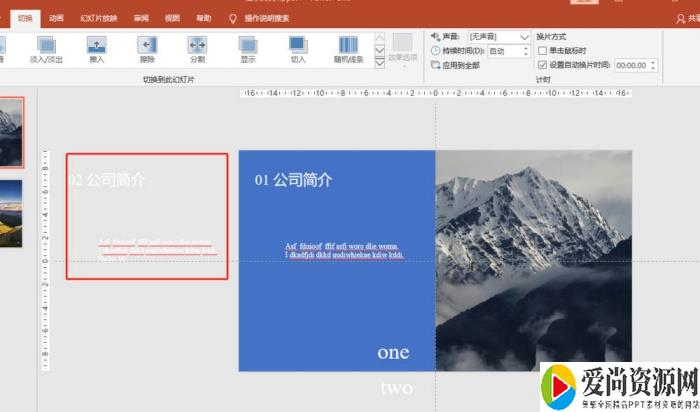This screenshot has height=412, width=700.
Task: Click 应用到全部 (Apply to All)
Action: click(460, 65)
